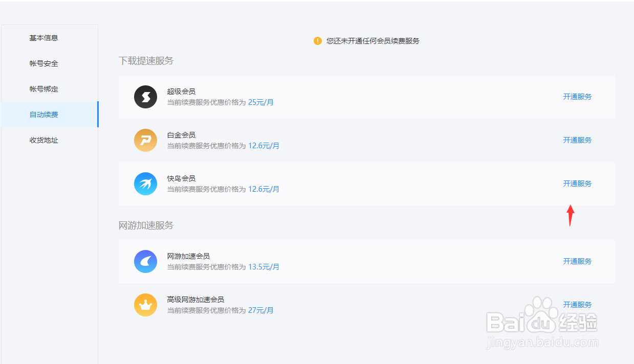Click the 快鸟会员 title text
The height and width of the screenshot is (364, 634).
(x=181, y=178)
